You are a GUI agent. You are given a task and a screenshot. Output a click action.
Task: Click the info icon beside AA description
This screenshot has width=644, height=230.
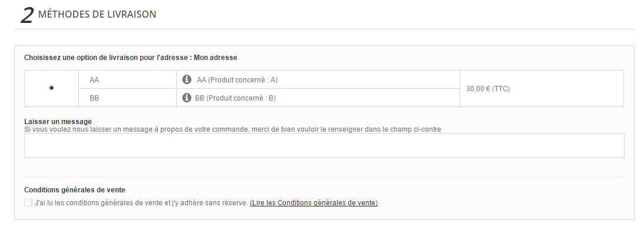click(x=186, y=79)
